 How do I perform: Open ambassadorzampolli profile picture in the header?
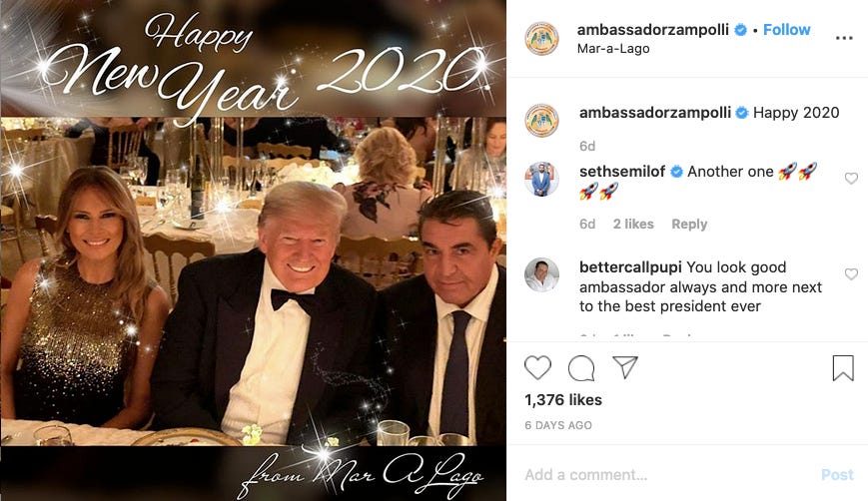542,39
